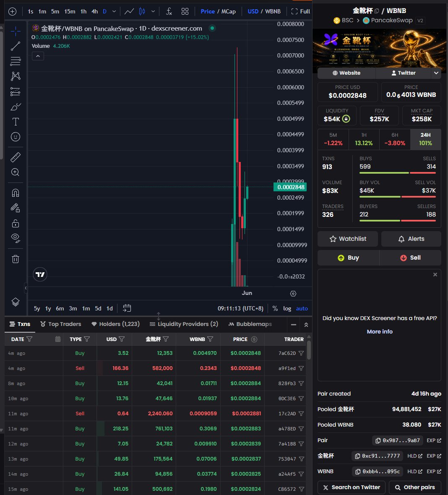Click the 金靴杯 banner image

tap(380, 49)
